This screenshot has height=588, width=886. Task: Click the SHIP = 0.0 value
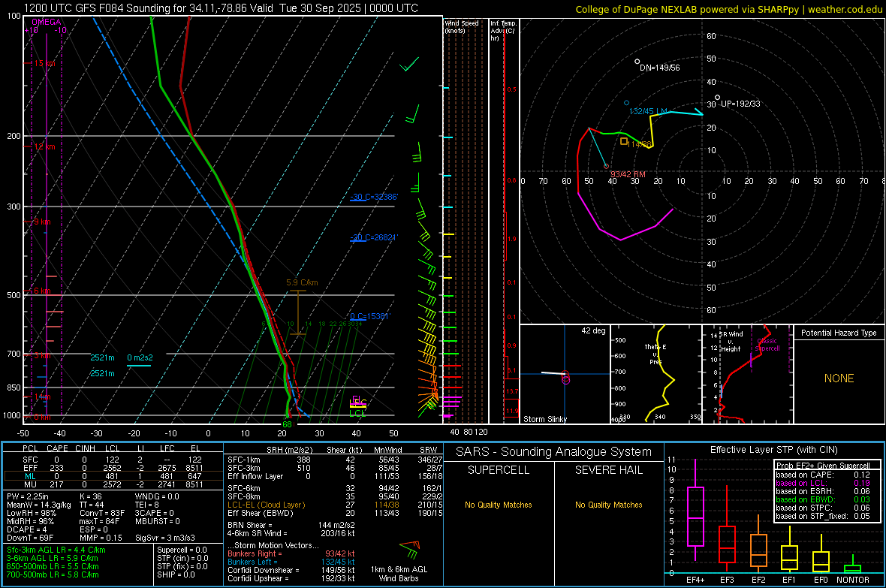click(176, 574)
